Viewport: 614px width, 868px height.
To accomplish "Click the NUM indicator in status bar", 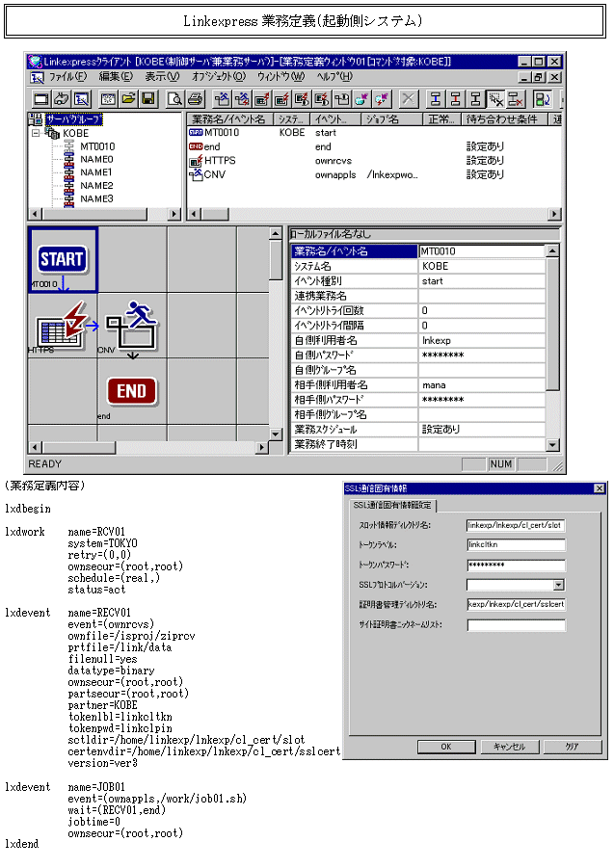I will [x=500, y=464].
